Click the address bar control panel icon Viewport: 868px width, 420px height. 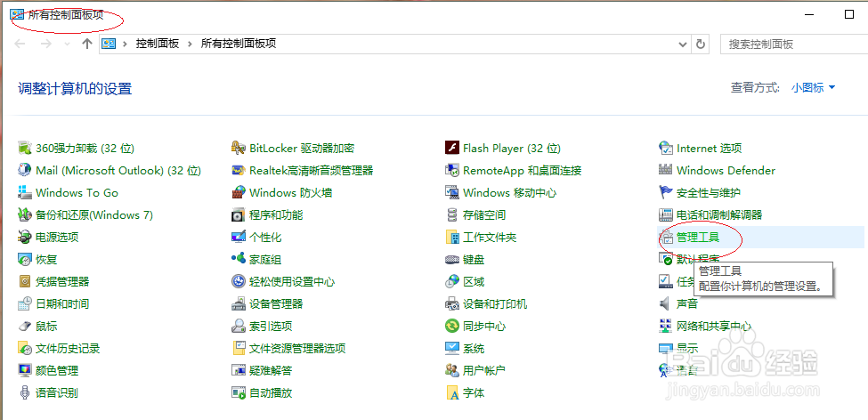pos(109,44)
